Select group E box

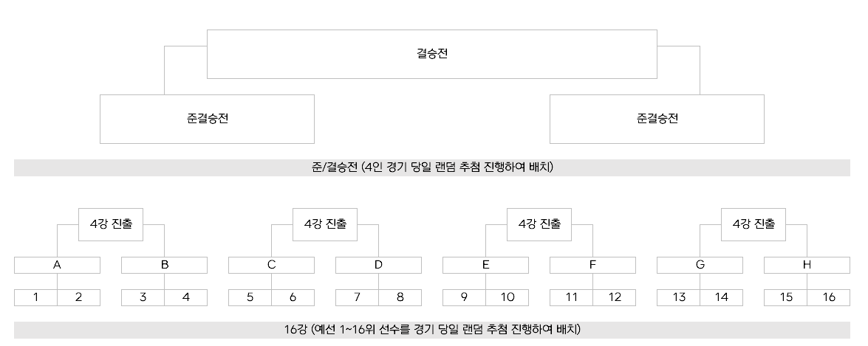(x=485, y=265)
